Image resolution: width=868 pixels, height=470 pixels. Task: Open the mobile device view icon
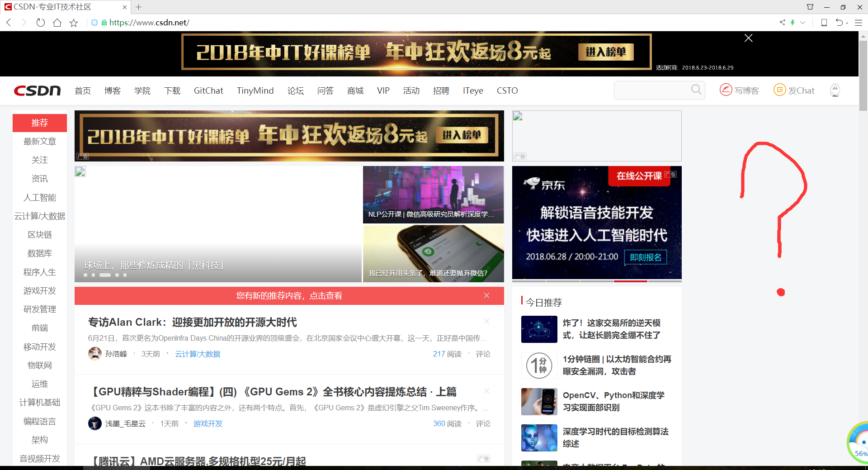click(x=824, y=23)
